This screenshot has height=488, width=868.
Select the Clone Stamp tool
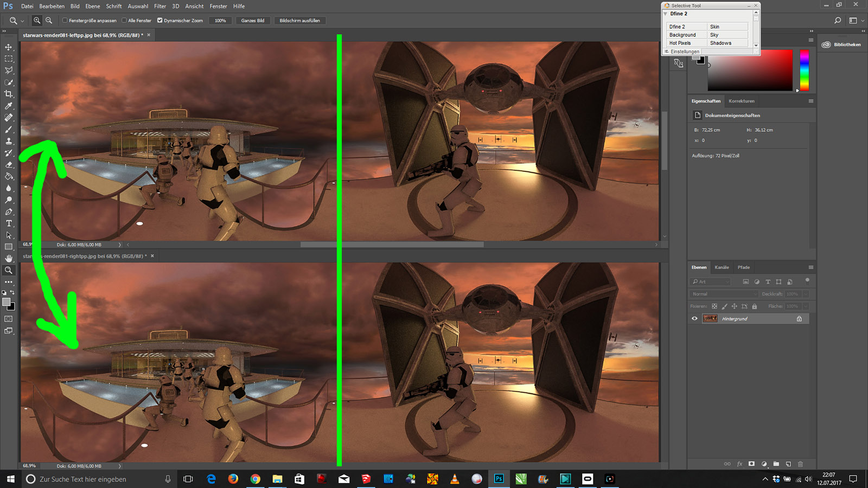[9, 141]
